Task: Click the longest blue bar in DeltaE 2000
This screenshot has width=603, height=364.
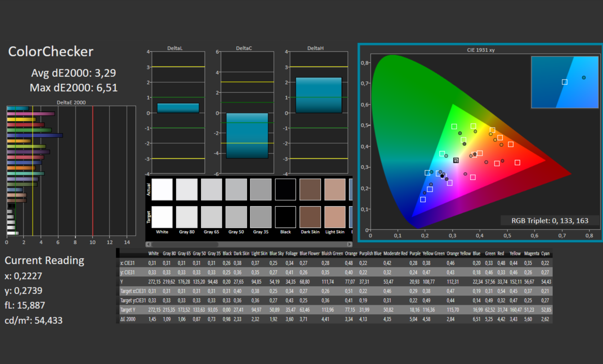Action: (35, 135)
